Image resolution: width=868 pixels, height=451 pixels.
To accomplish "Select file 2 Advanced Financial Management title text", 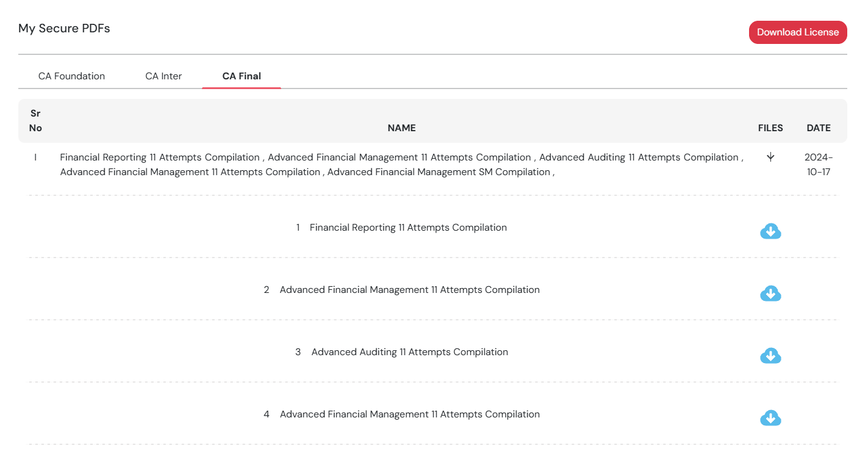I will point(409,290).
